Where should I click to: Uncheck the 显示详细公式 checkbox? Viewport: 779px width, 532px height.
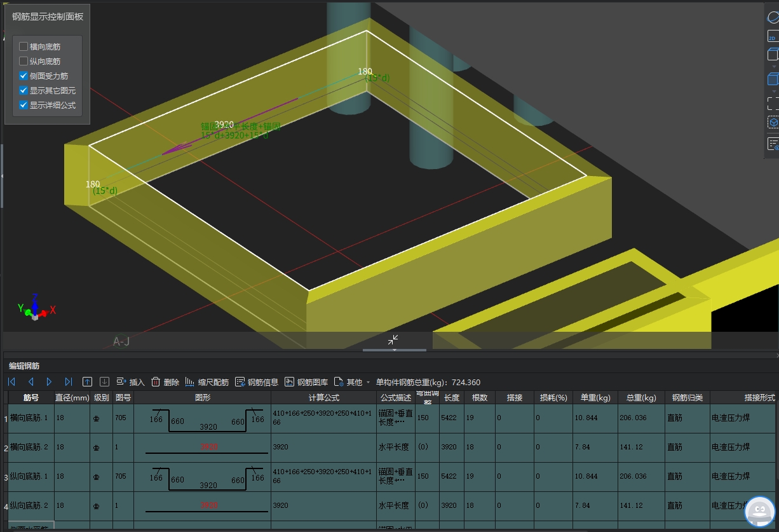tap(24, 105)
